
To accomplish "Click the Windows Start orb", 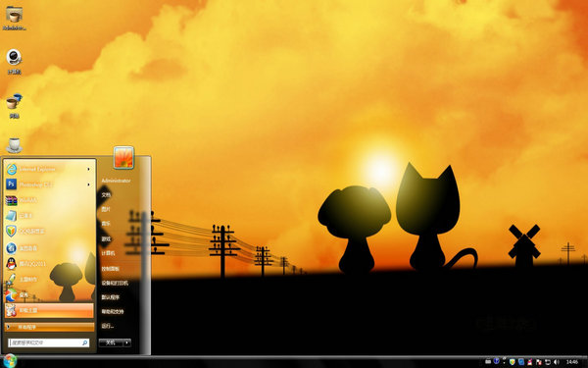I will click(x=10, y=361).
